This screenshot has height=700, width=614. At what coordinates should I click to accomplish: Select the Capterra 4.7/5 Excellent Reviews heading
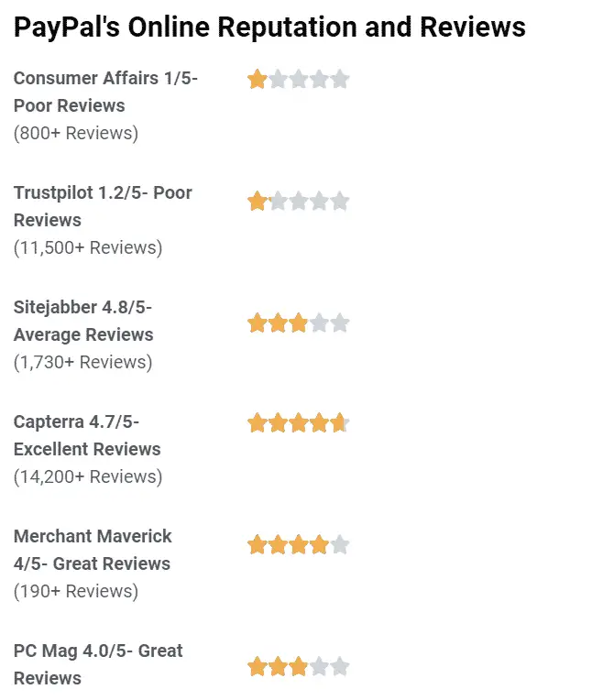pos(87,435)
